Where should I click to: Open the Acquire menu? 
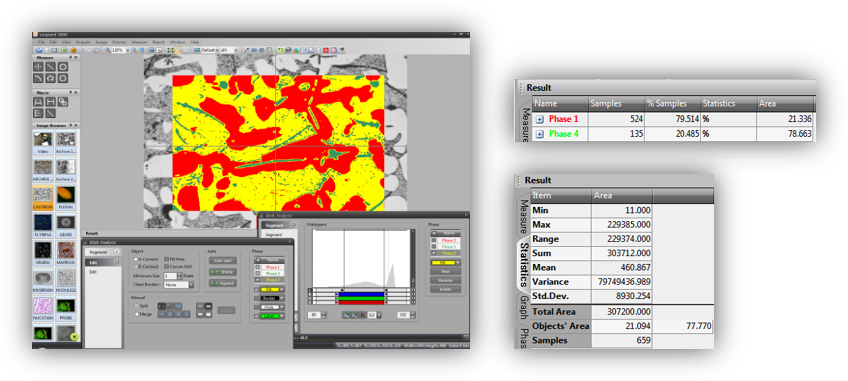83,42
